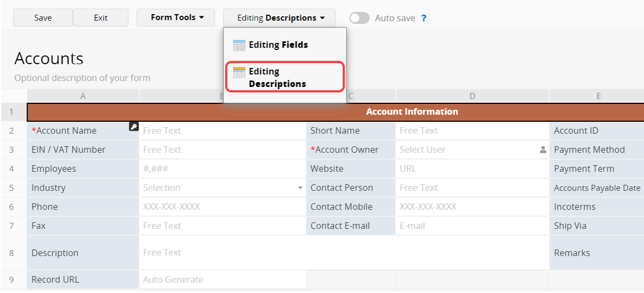Edit the Accounts form title
This screenshot has height=293, width=644.
tap(49, 59)
